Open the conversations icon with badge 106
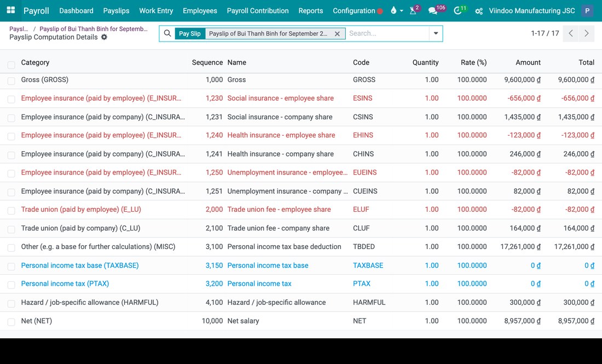602x364 pixels. tap(433, 11)
